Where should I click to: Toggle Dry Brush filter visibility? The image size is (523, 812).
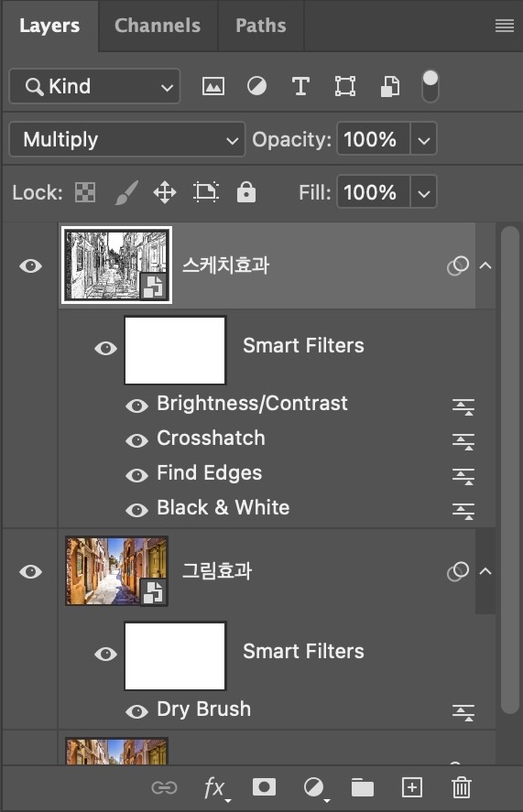pos(136,711)
